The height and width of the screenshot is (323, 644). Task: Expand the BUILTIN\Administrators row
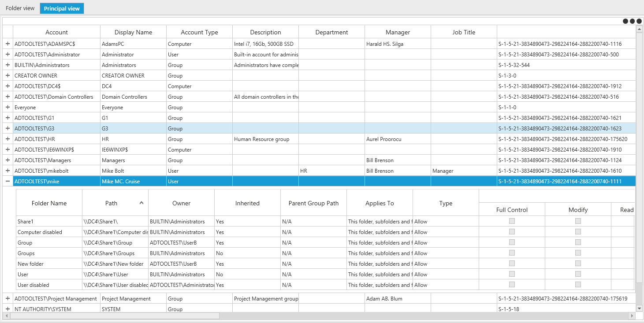7,65
